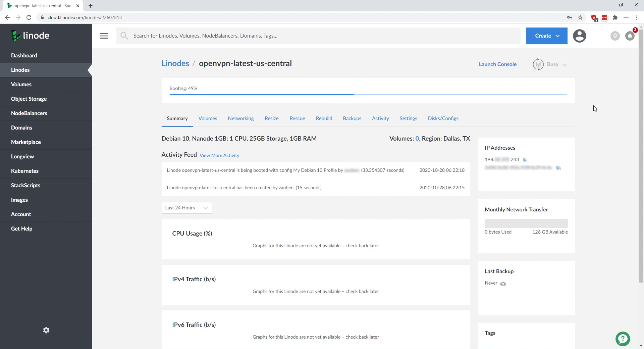Click the 'has been created by zaubee' activity row

click(x=316, y=188)
